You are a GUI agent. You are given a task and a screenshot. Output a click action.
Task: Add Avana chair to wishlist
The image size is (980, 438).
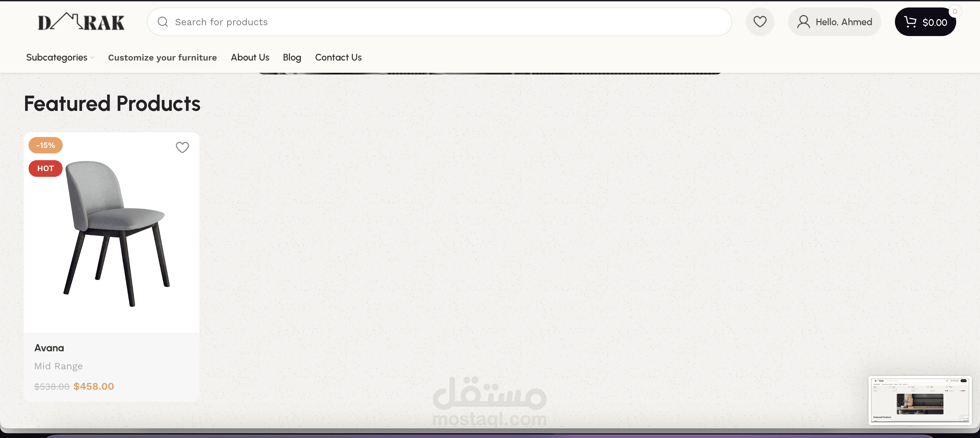point(182,147)
